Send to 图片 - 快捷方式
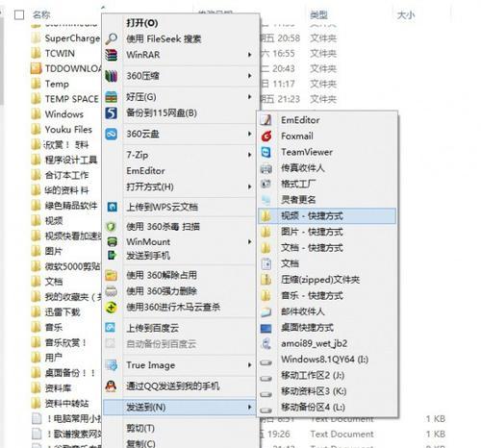The height and width of the screenshot is (448, 481). click(x=327, y=232)
